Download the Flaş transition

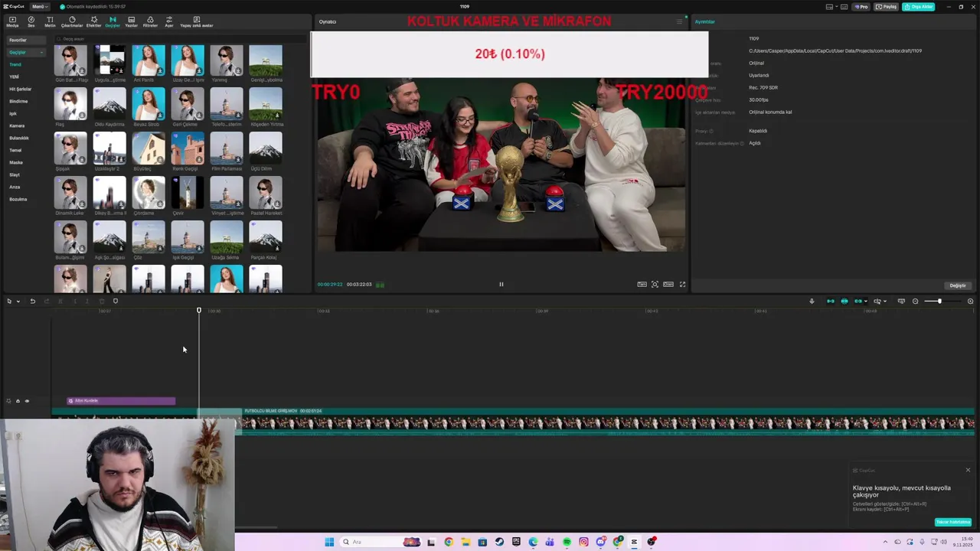click(x=82, y=116)
